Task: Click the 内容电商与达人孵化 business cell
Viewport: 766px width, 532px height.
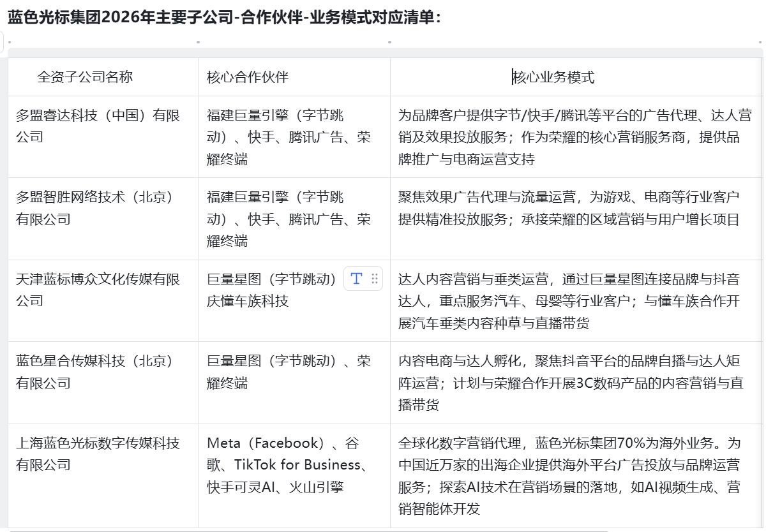Action: (x=576, y=382)
